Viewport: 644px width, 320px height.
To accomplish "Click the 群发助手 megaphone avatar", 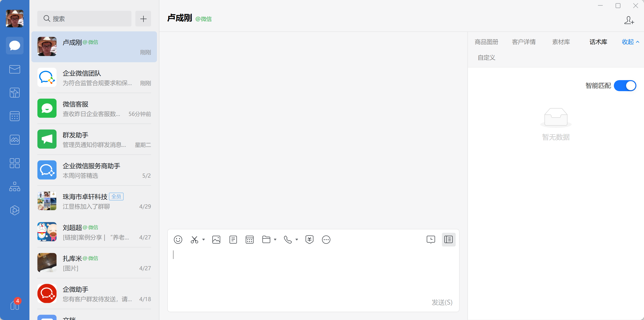I will tap(47, 139).
